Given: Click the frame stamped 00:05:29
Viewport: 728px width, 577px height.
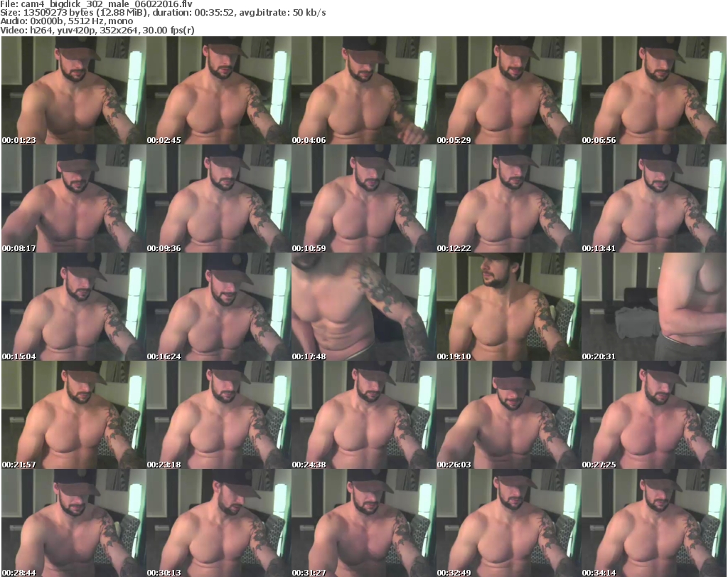Looking at the screenshot, I should 509,90.
